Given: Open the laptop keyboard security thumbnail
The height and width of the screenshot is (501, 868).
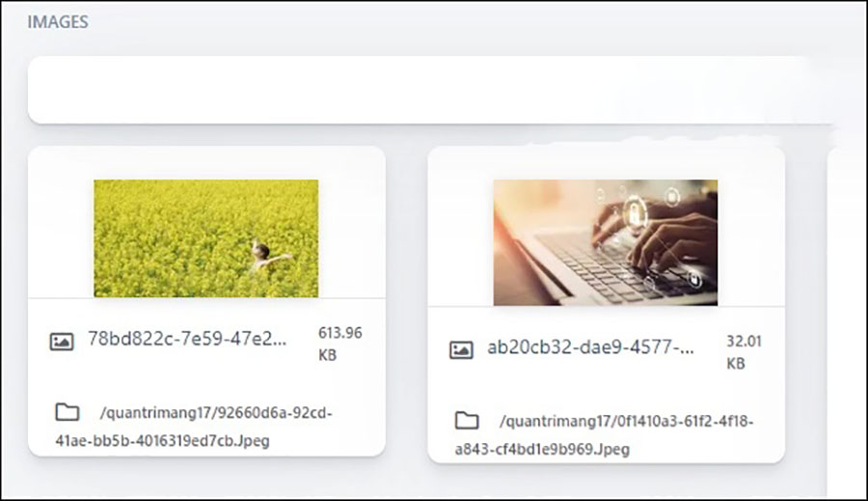Looking at the screenshot, I should (606, 242).
